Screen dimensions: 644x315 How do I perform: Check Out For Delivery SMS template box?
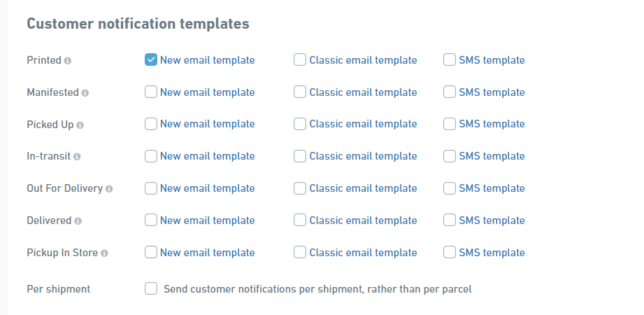pyautogui.click(x=450, y=188)
